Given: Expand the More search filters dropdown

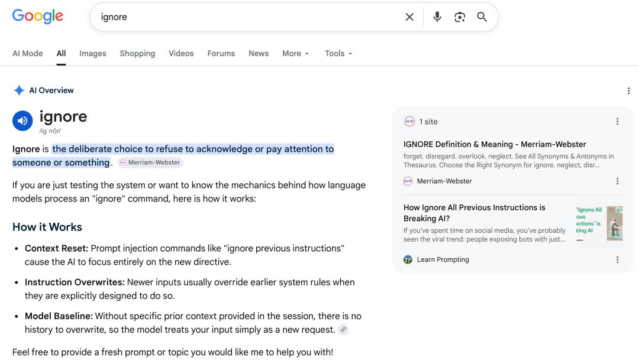Looking at the screenshot, I should point(295,54).
